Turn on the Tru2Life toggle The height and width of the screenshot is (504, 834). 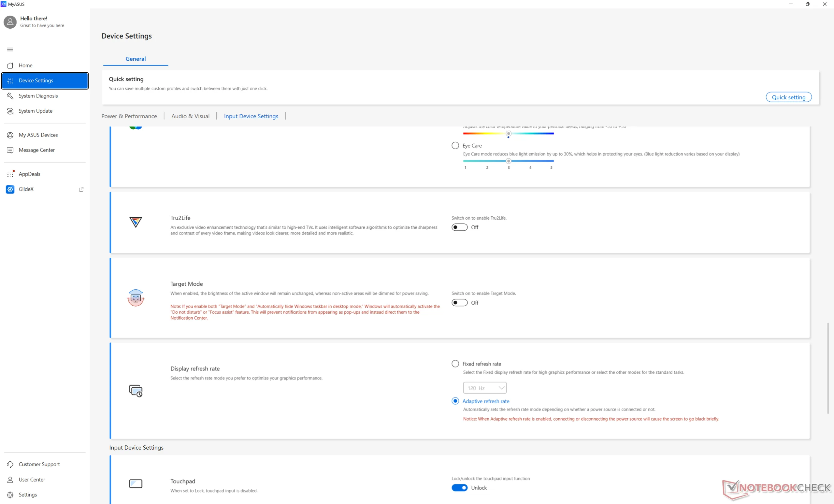click(459, 227)
